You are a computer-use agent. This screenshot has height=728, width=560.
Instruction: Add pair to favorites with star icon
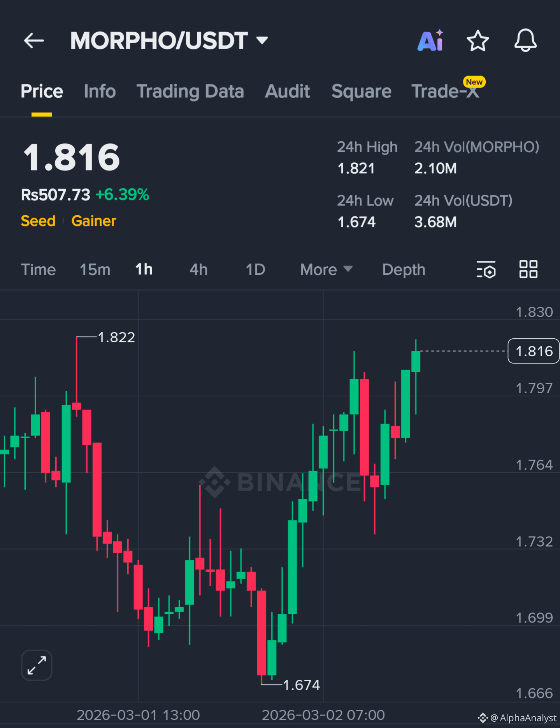477,40
